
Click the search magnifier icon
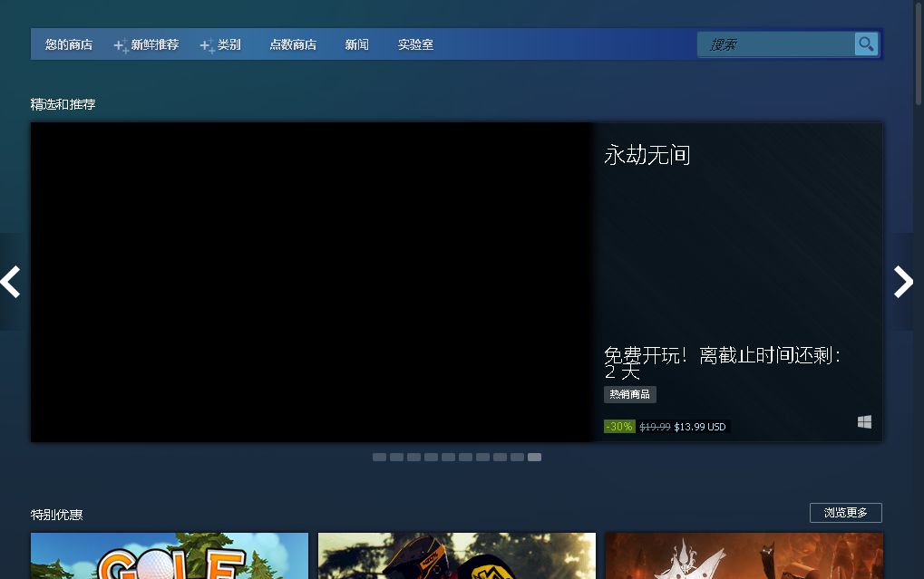click(866, 44)
